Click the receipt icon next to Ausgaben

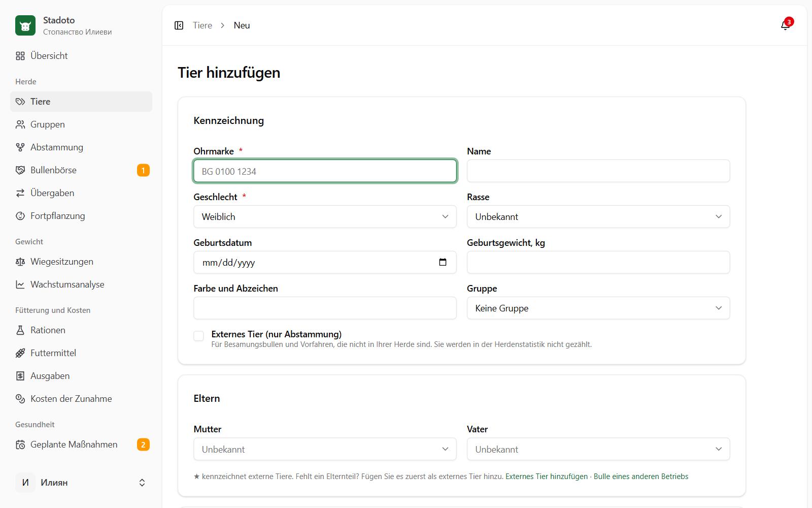click(x=20, y=376)
